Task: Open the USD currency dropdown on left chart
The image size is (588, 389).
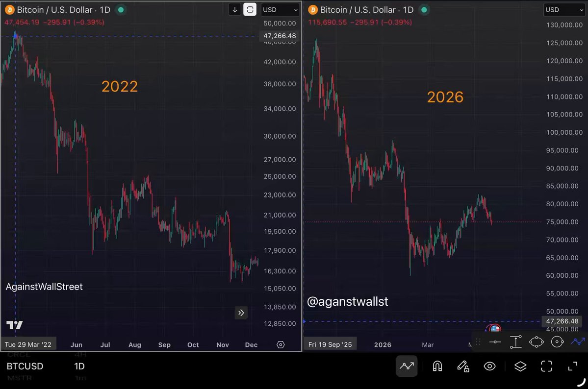Action: [280, 10]
